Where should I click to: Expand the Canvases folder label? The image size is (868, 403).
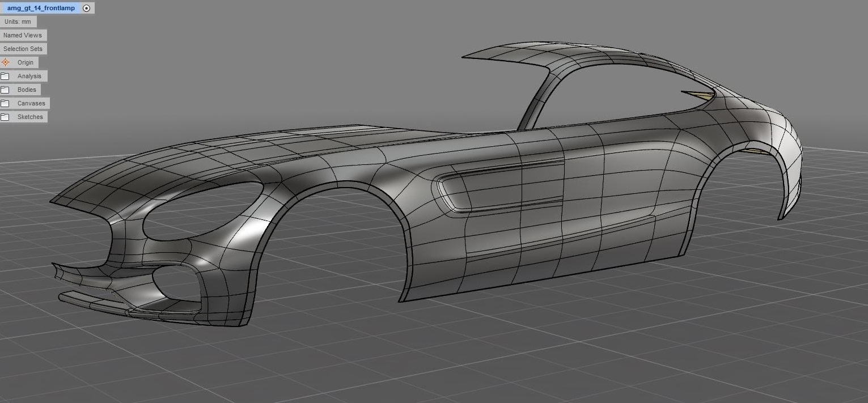tap(31, 103)
